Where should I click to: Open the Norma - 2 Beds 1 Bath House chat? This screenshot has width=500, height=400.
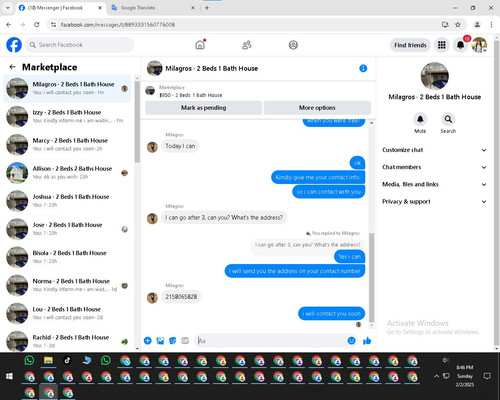coord(67,285)
